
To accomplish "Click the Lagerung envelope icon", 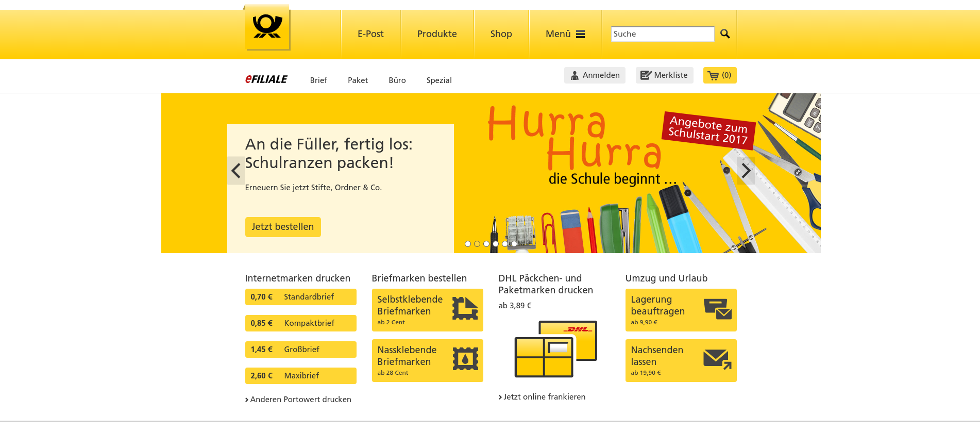I will click(718, 309).
